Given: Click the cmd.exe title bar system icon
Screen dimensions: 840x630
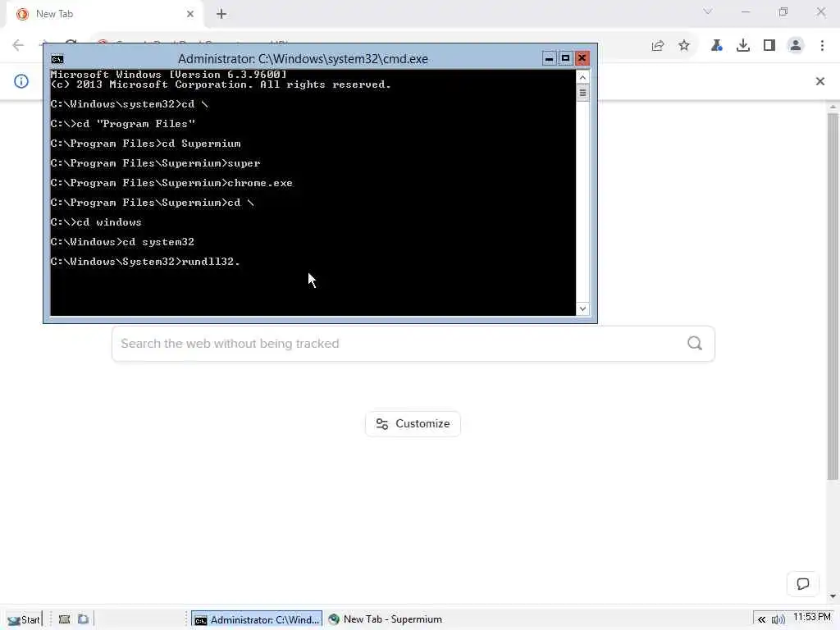Looking at the screenshot, I should click(x=57, y=59).
